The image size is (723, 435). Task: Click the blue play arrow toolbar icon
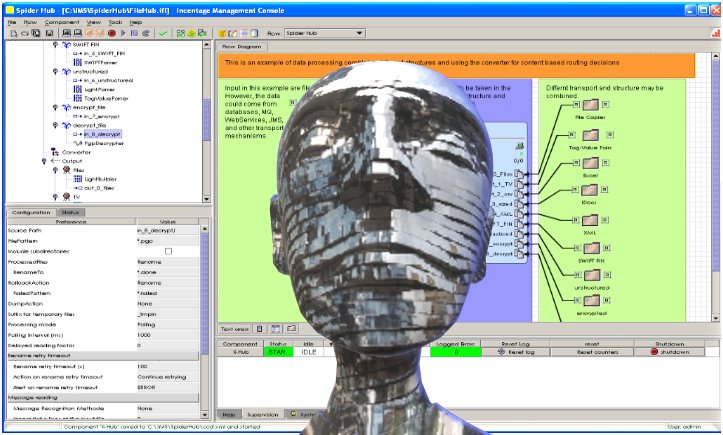click(x=123, y=33)
